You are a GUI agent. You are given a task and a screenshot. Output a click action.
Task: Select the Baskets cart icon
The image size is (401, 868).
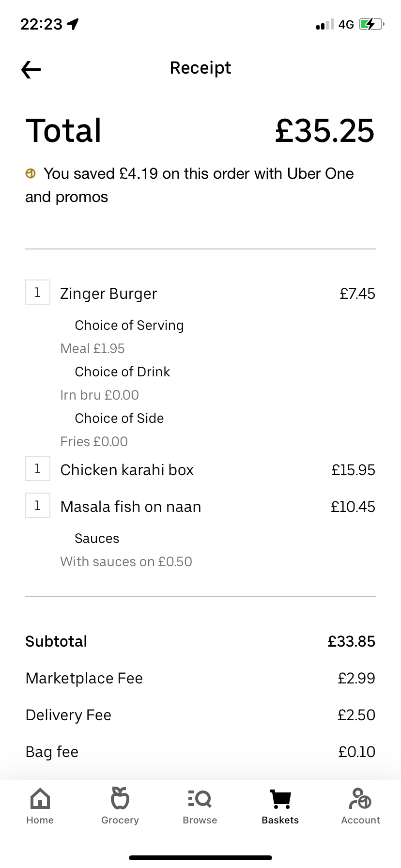tap(280, 799)
